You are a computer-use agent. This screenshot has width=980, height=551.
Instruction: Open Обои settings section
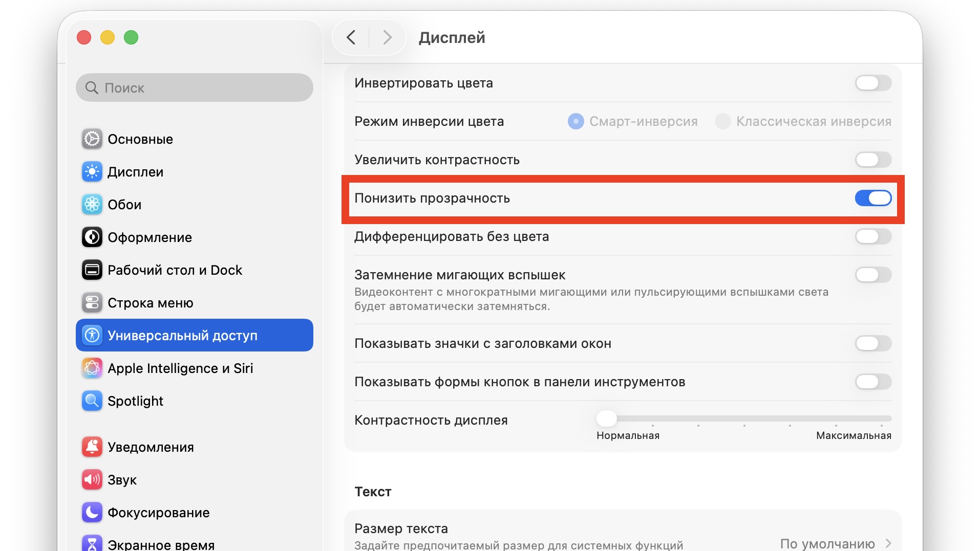[195, 205]
